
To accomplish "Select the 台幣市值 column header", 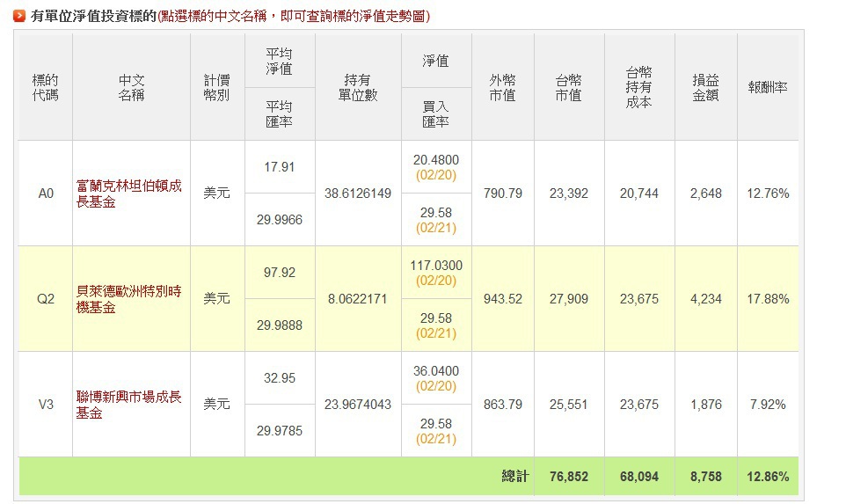I will click(569, 87).
